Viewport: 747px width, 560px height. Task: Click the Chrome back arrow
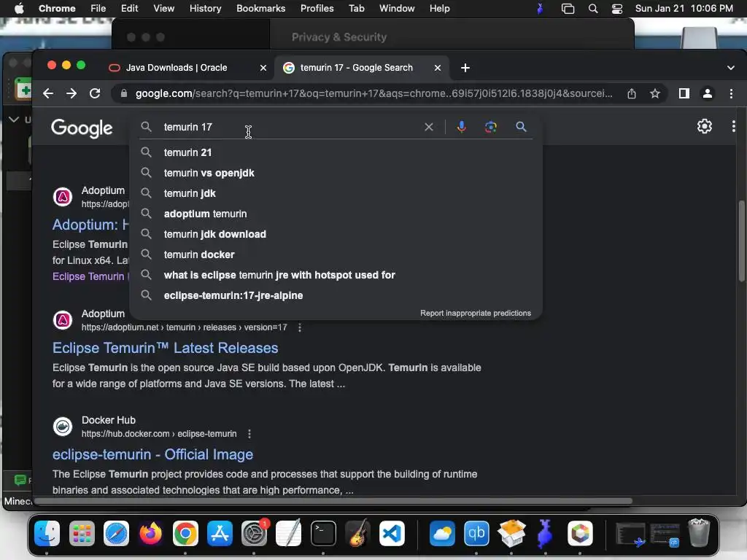[48, 93]
